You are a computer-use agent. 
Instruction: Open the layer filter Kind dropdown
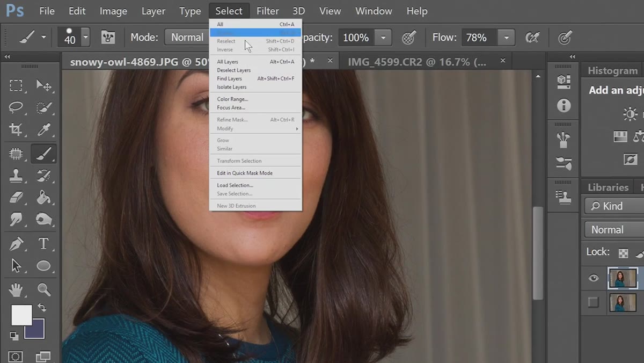[x=614, y=206]
